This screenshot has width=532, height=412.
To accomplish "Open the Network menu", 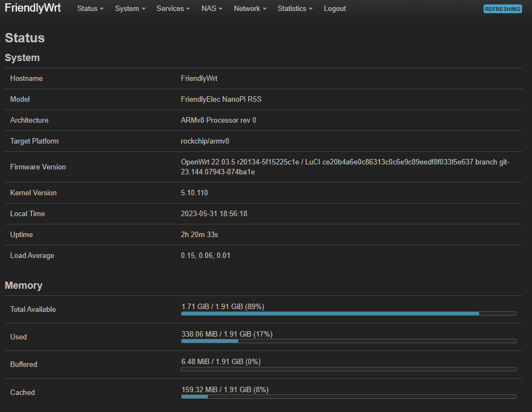I will point(250,9).
